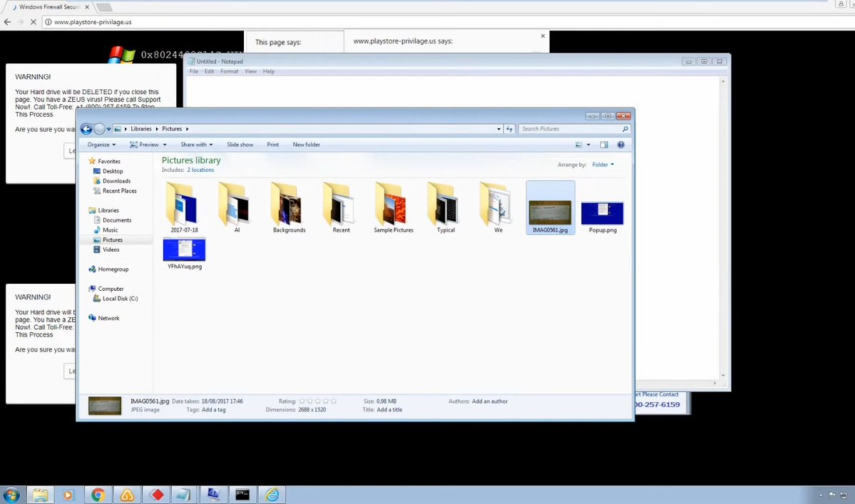Open Notepad Format menu
The image size is (855, 504).
[x=229, y=71]
